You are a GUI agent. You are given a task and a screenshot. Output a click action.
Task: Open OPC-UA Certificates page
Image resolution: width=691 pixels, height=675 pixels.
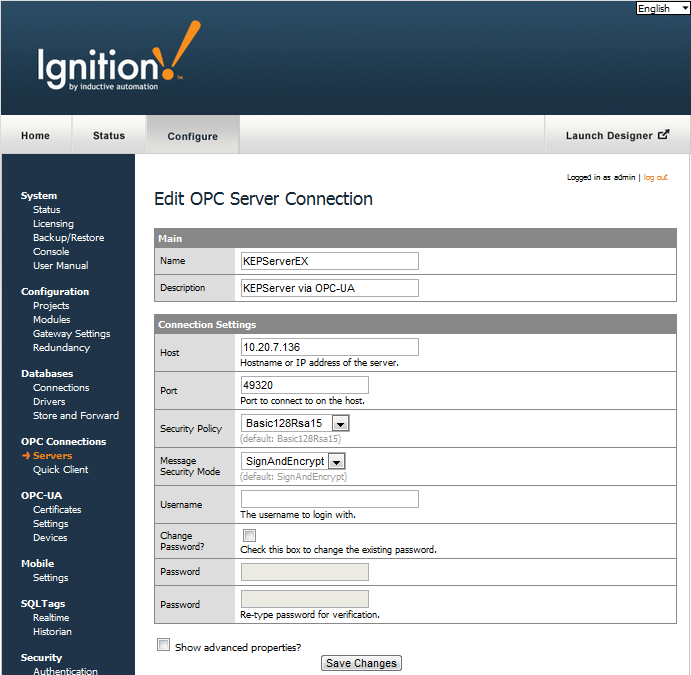pyautogui.click(x=57, y=510)
